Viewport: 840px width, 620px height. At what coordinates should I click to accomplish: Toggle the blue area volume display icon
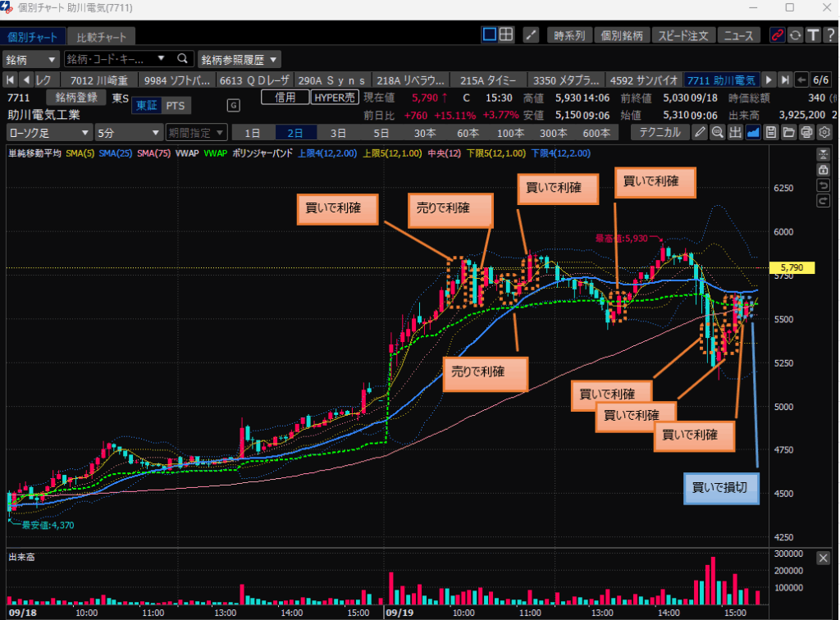click(753, 133)
